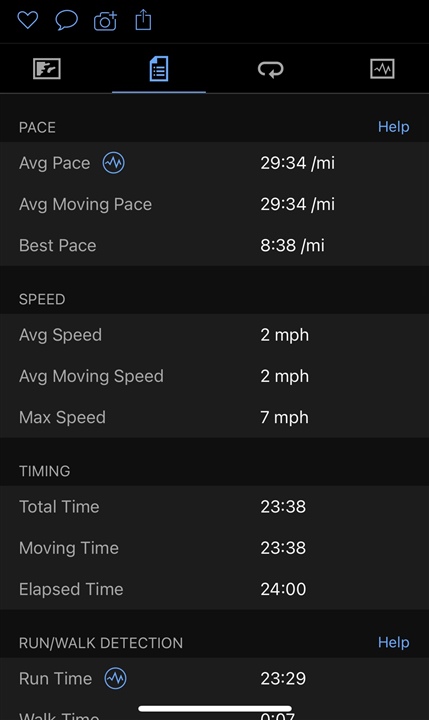The width and height of the screenshot is (429, 720).
Task: Select the Avg Pace 29:34 /mi value
Action: 298,163
